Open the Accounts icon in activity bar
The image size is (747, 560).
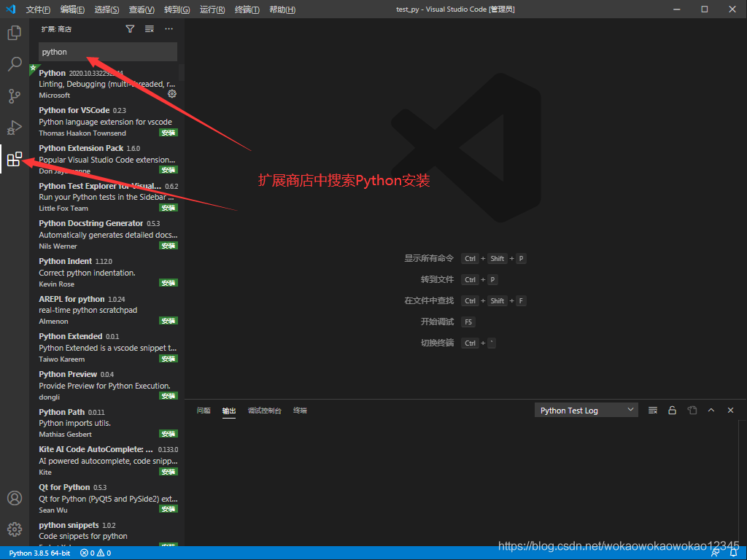(15, 498)
